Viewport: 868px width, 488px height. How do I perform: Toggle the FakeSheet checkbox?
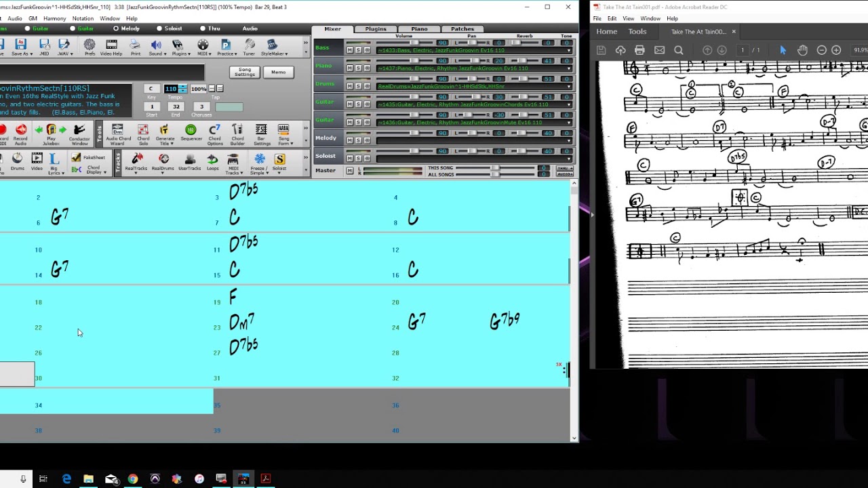77,157
